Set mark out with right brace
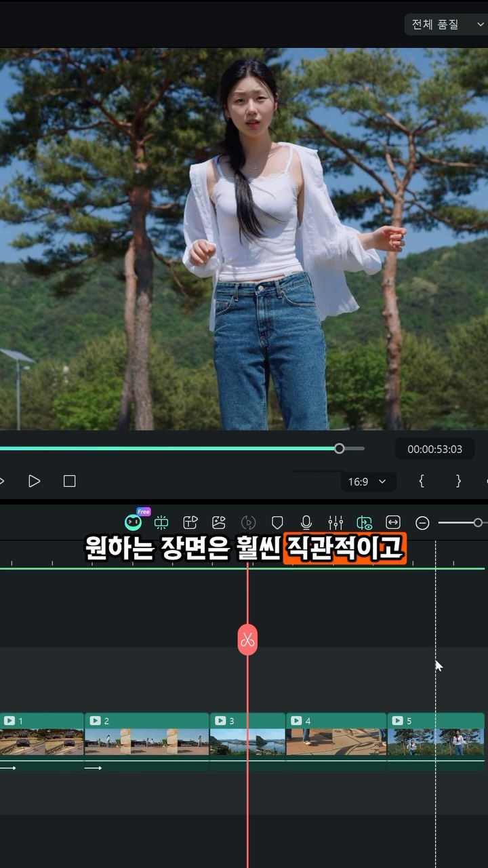 pos(458,481)
